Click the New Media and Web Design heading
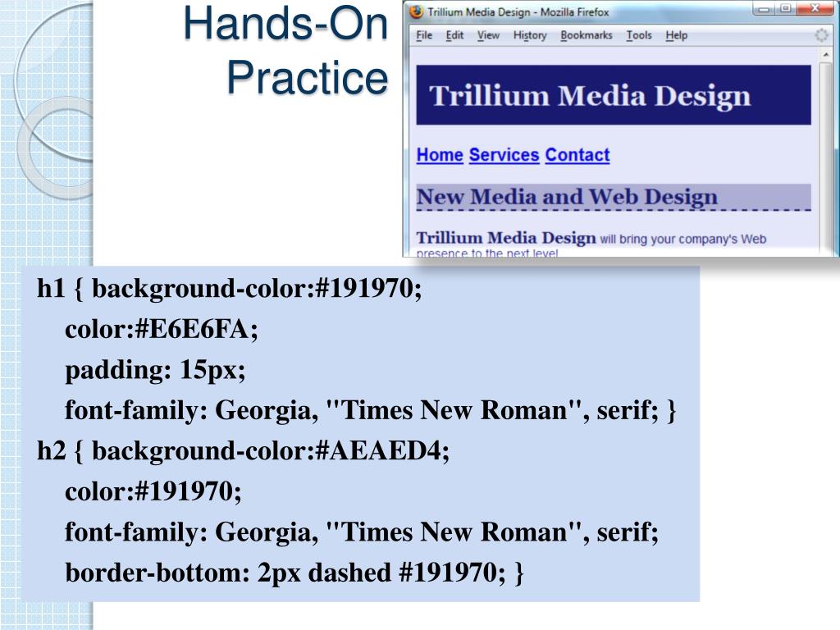This screenshot has width=840, height=630. coord(614,197)
